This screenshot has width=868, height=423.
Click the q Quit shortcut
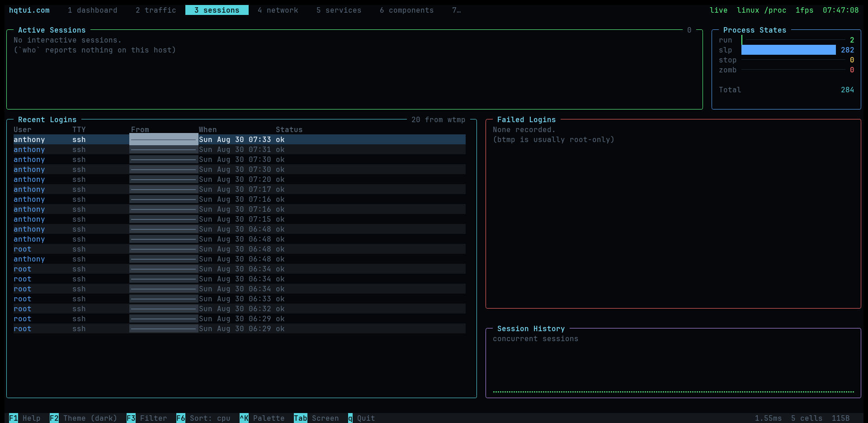(x=362, y=418)
